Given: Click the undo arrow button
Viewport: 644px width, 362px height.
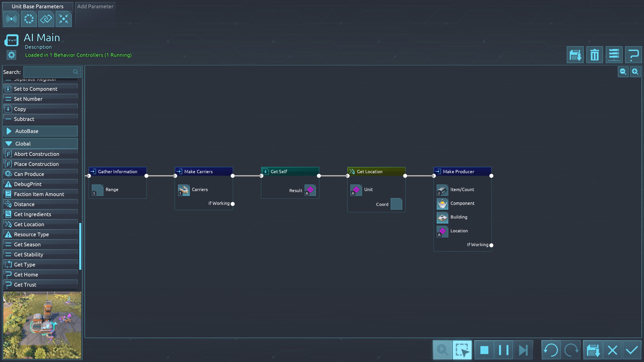Looking at the screenshot, I should click(x=551, y=350).
